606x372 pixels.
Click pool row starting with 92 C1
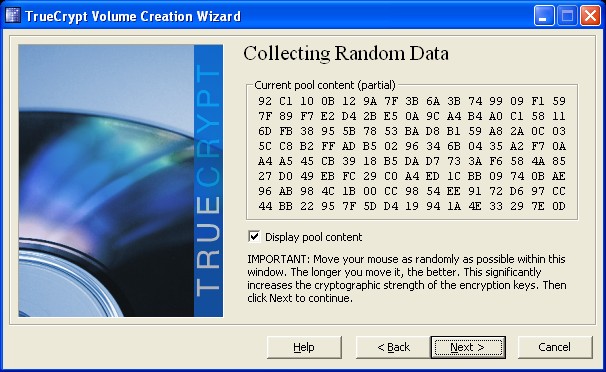coord(412,101)
